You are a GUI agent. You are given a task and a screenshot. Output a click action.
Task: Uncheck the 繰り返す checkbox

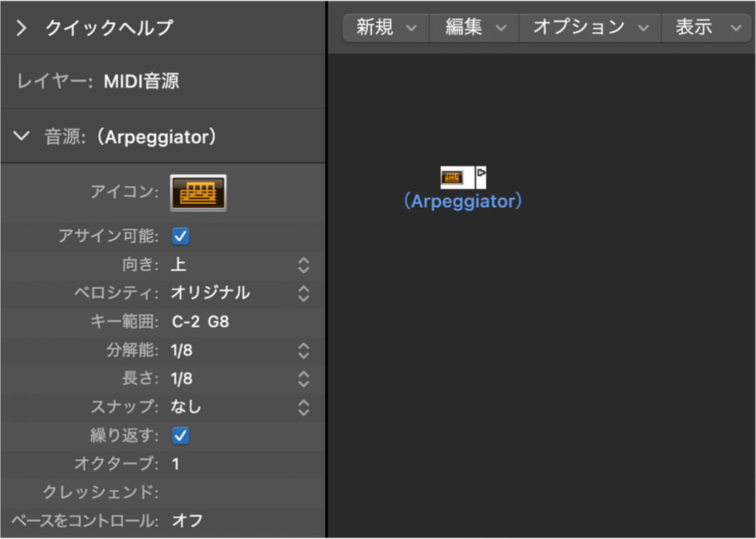(179, 435)
